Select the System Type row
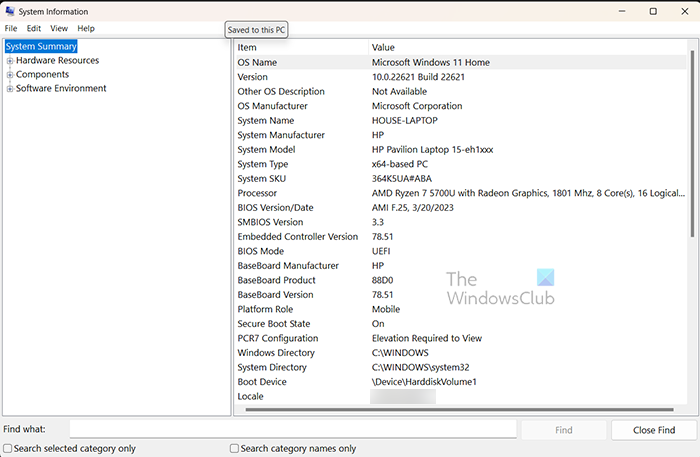Image resolution: width=700 pixels, height=457 pixels. (x=461, y=164)
